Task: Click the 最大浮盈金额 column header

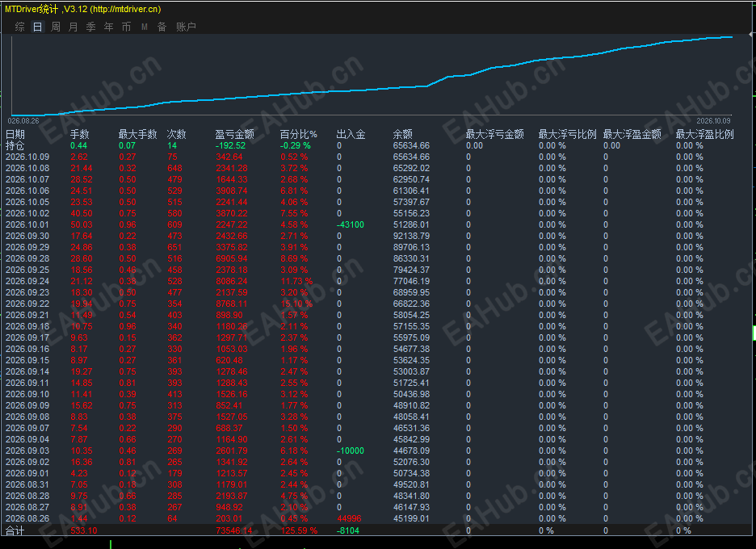Action: [632, 135]
